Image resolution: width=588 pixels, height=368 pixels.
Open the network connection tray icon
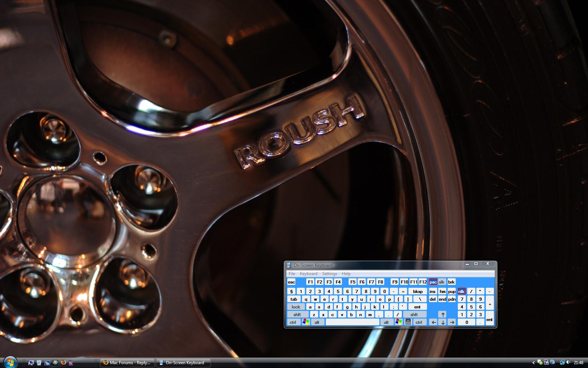(x=562, y=363)
